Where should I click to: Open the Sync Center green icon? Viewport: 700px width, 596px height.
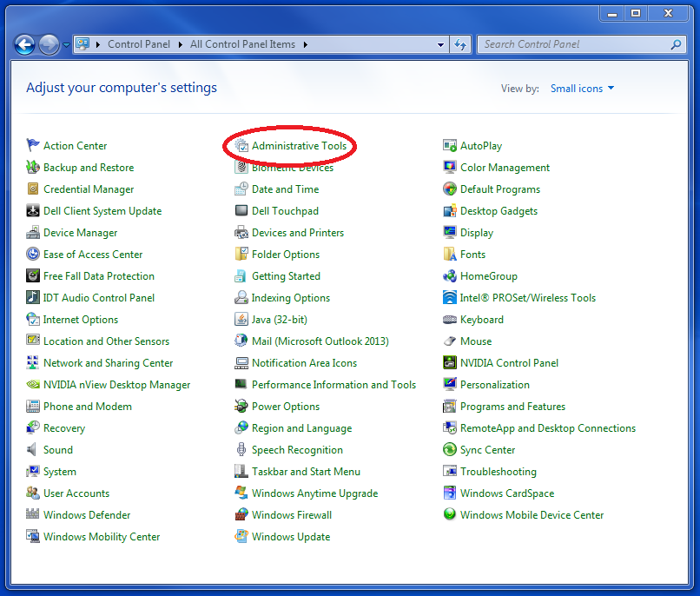pos(450,449)
